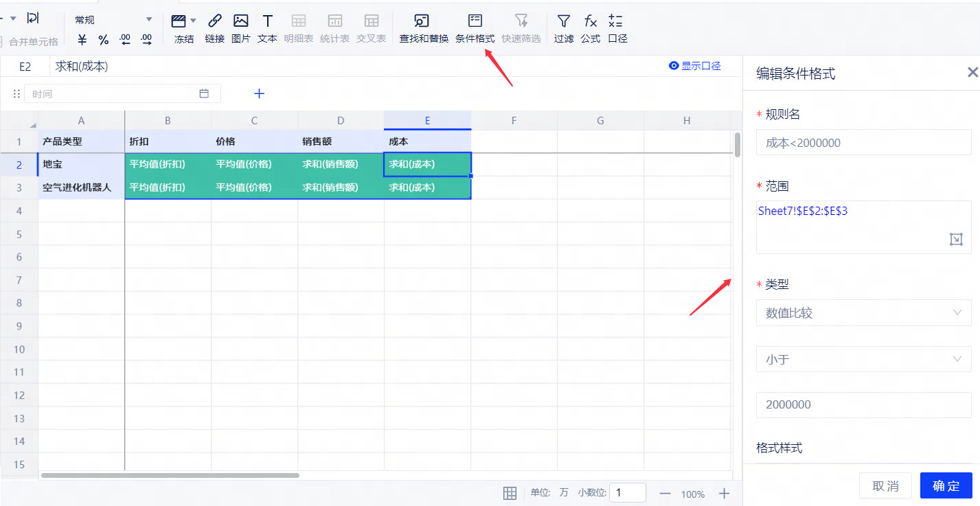Image resolution: width=980 pixels, height=506 pixels.
Task: Expand the 冻结 freeze dropdown arrow
Action: coord(194,21)
